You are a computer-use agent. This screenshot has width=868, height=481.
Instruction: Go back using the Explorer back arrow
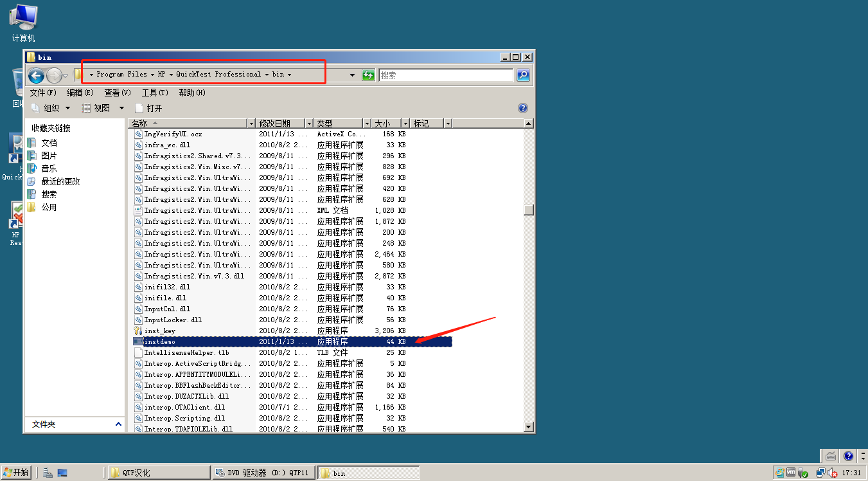click(x=36, y=76)
